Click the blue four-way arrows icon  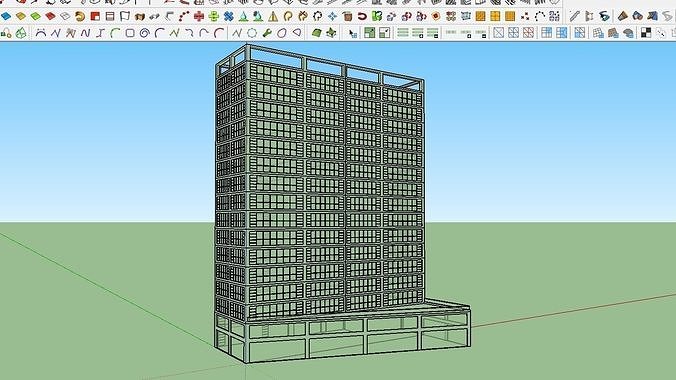pos(332,16)
